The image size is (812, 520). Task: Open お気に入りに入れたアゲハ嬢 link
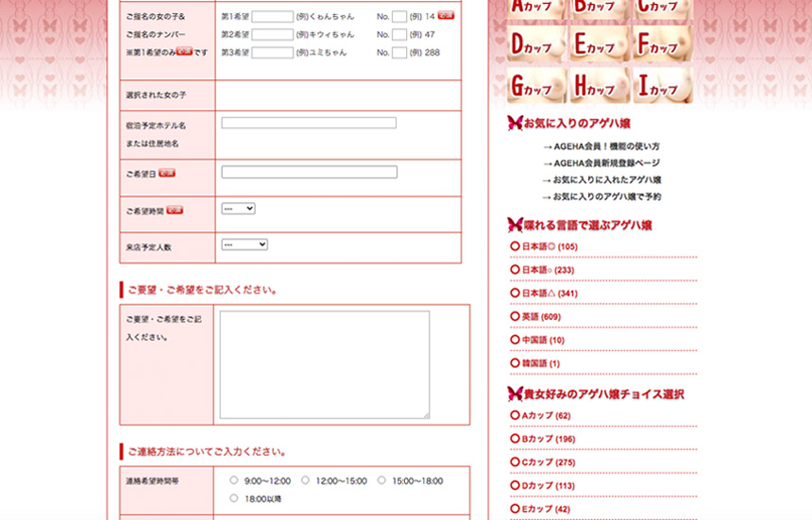(607, 180)
